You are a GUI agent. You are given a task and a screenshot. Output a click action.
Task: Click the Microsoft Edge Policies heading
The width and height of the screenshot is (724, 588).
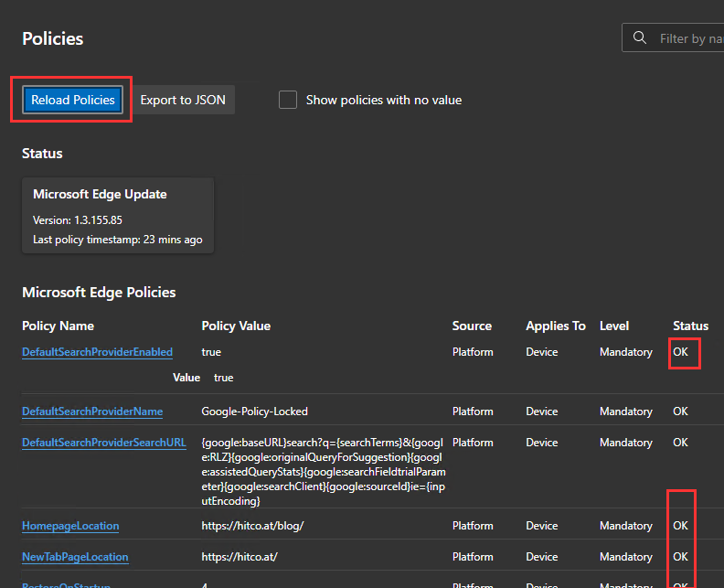[99, 293]
